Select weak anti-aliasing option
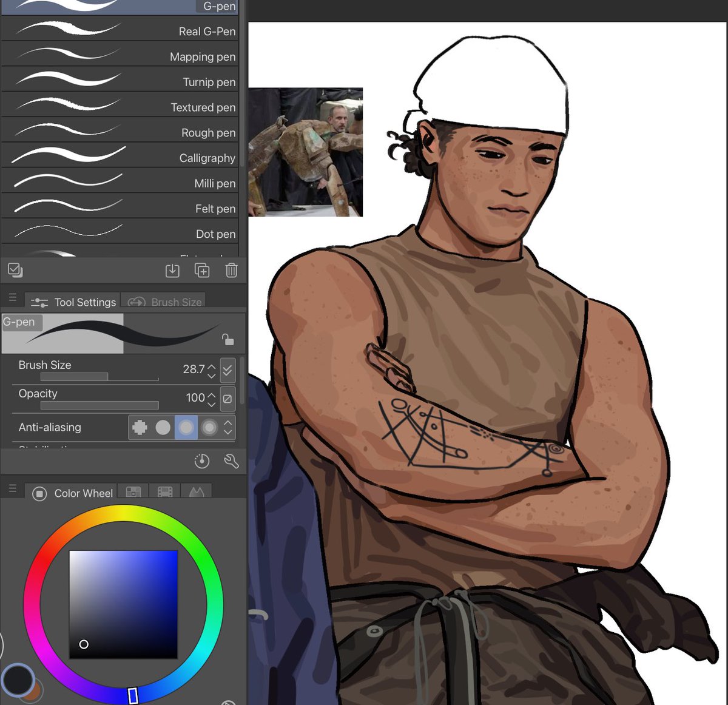728x705 pixels. click(163, 427)
